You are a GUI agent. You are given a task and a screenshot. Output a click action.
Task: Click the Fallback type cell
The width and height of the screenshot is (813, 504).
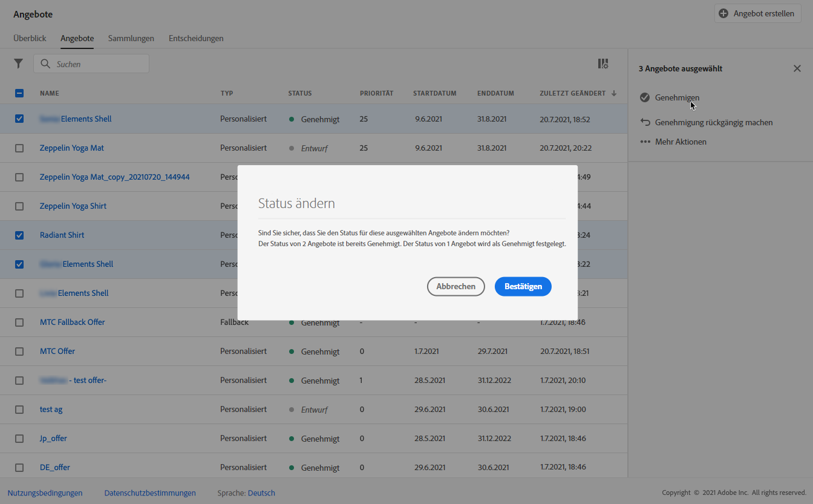point(234,322)
